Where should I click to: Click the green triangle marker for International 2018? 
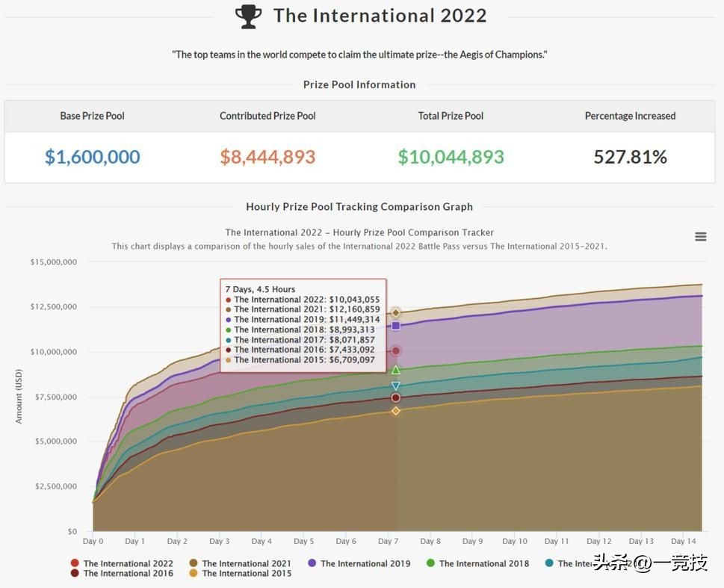[395, 368]
